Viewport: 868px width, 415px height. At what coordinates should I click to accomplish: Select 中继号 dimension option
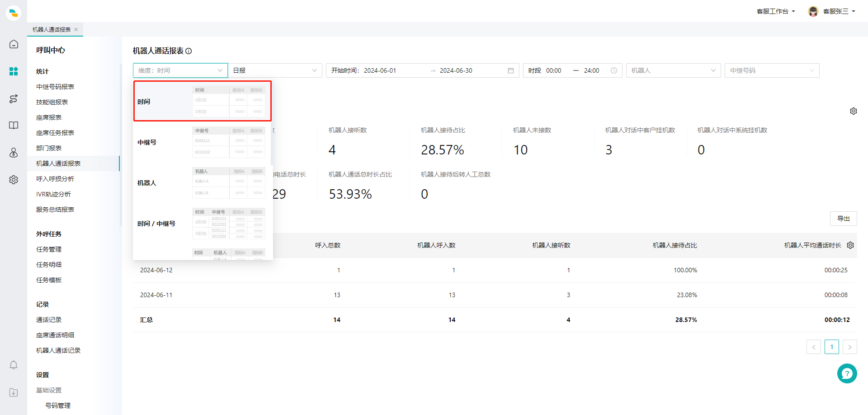(x=203, y=142)
